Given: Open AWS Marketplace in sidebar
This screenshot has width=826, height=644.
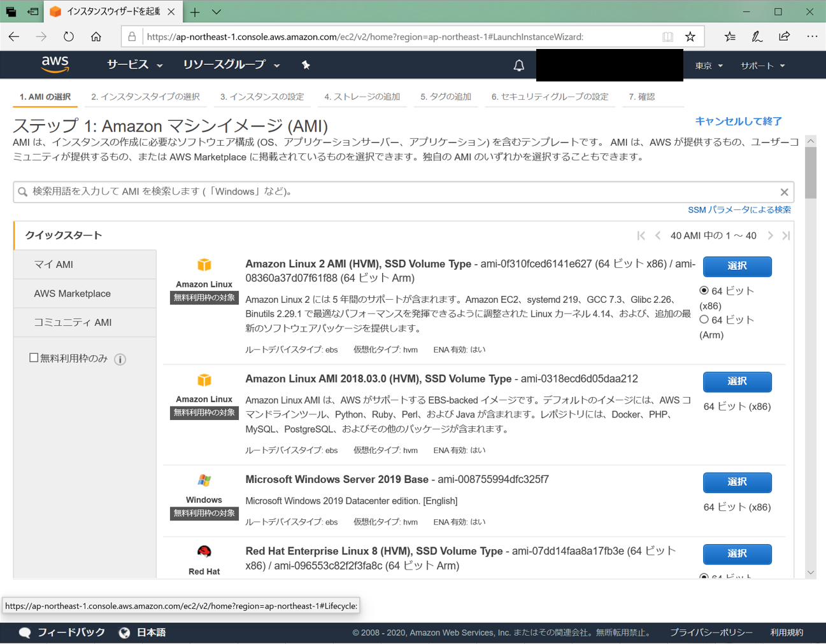Looking at the screenshot, I should point(85,294).
